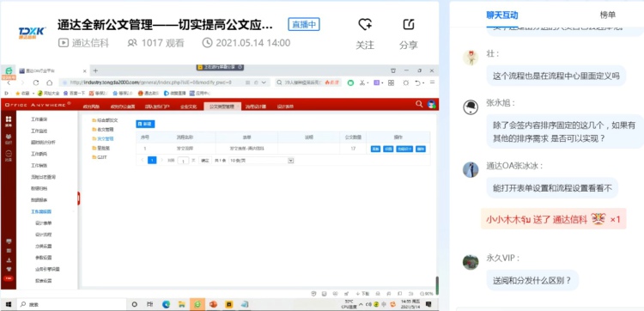Screen dimensions: 644x311
Task: Launch PowerPoint from the taskbar
Action: point(213,304)
